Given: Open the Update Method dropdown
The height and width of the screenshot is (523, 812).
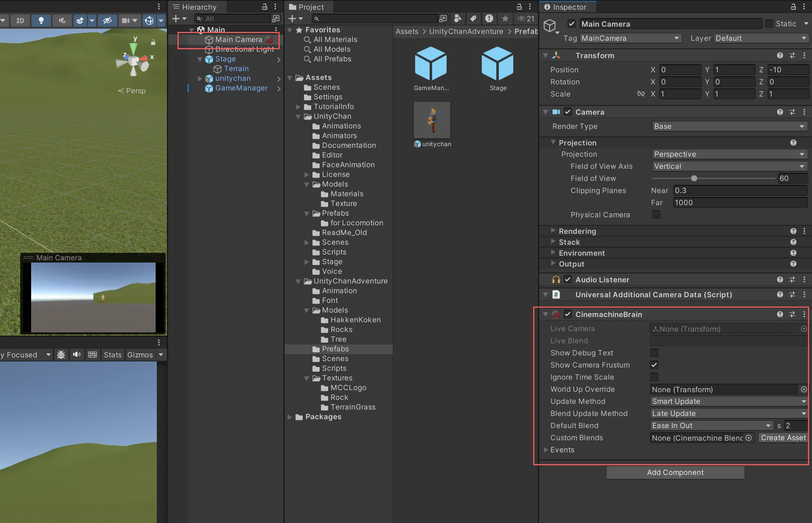Looking at the screenshot, I should (728, 401).
